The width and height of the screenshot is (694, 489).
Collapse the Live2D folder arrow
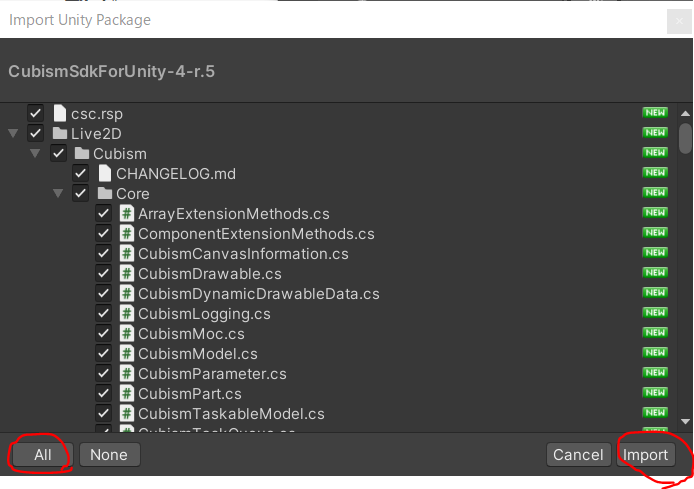point(13,133)
